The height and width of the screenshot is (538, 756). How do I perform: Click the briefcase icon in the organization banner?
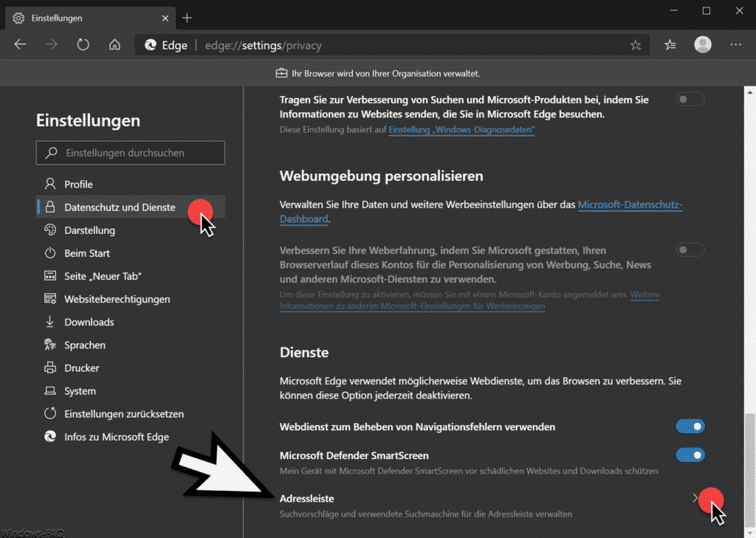(x=281, y=73)
